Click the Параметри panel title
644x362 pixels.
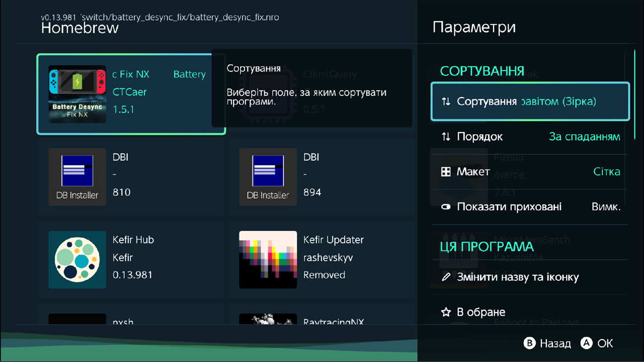[x=474, y=27]
